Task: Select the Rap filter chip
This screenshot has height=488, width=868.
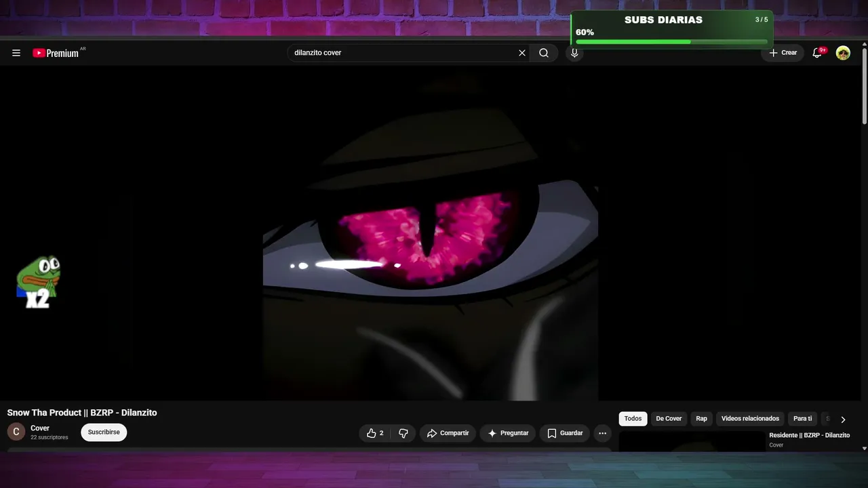Action: tap(701, 419)
